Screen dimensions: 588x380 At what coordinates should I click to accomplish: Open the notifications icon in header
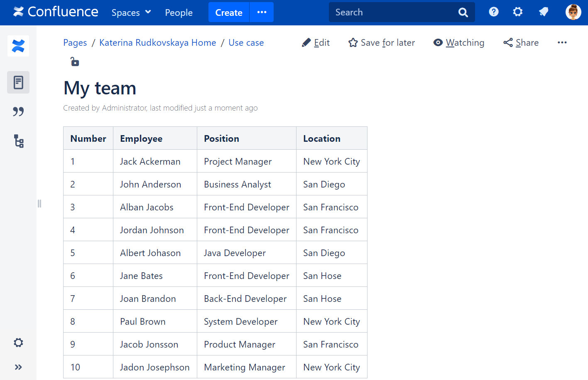point(544,12)
